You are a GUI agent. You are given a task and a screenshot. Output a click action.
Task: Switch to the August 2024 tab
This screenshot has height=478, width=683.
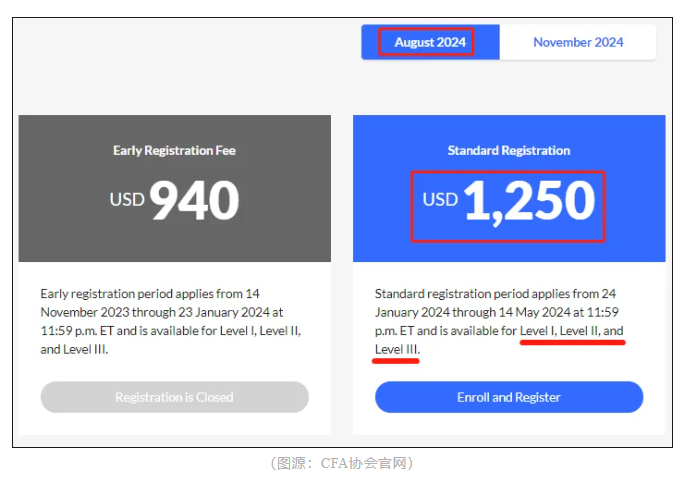pos(430,42)
